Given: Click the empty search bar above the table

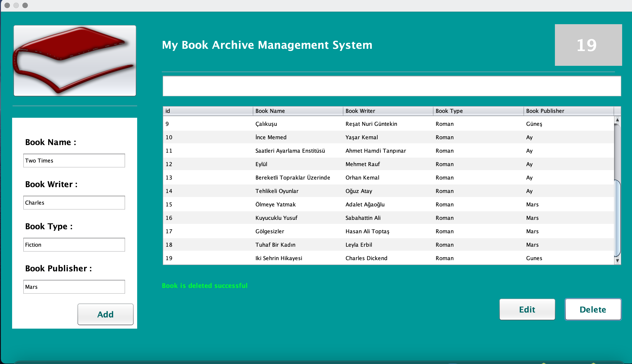Looking at the screenshot, I should point(392,86).
